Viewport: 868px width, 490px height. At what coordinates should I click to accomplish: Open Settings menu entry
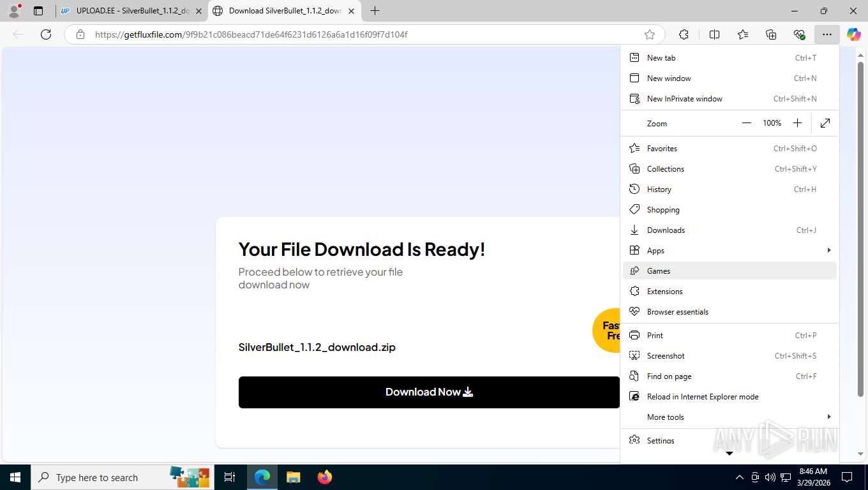pyautogui.click(x=730, y=440)
